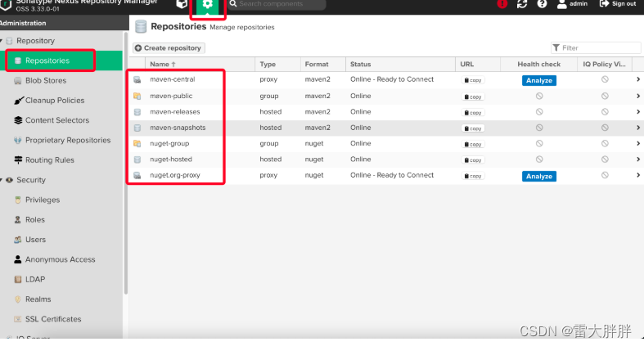Open Blob Stores
Image resolution: width=644 pixels, height=346 pixels.
[x=46, y=80]
